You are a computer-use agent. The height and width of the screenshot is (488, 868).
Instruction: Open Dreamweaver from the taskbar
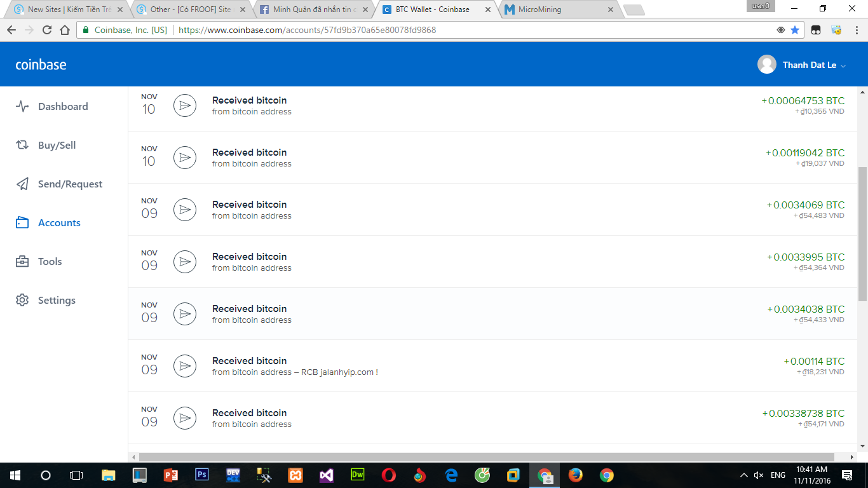click(358, 475)
